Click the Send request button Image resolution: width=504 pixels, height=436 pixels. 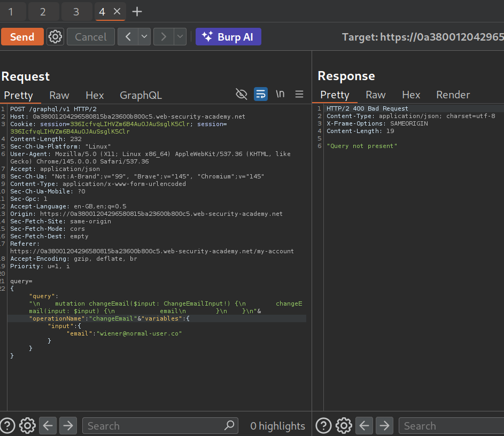coord(22,37)
